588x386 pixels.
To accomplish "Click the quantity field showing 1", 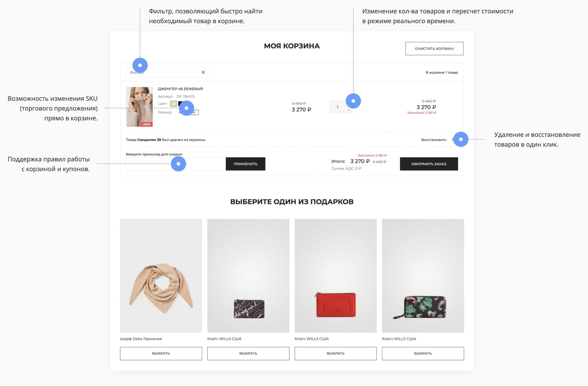I will click(337, 107).
